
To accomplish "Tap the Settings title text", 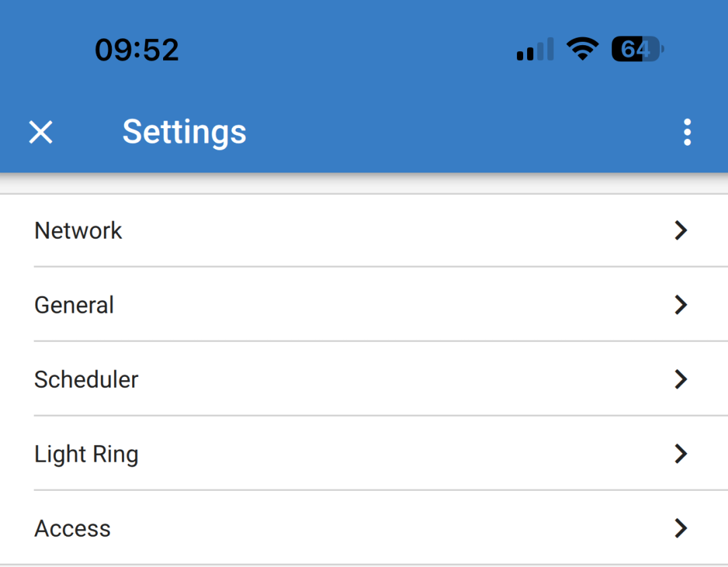I will tap(184, 132).
